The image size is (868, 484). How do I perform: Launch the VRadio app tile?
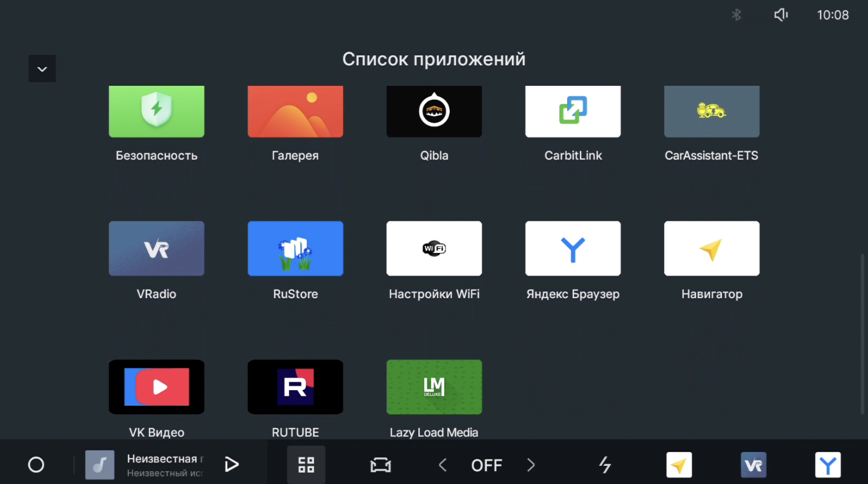(156, 249)
